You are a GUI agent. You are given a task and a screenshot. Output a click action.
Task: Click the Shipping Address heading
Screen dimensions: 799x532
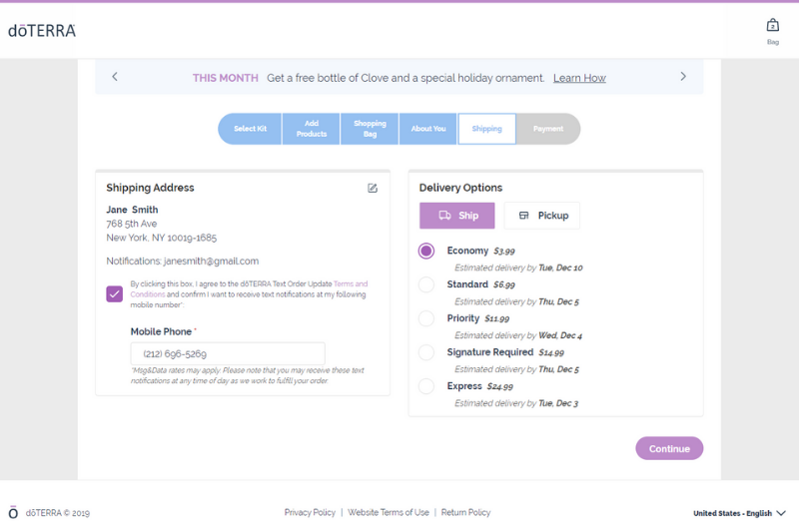[151, 188]
